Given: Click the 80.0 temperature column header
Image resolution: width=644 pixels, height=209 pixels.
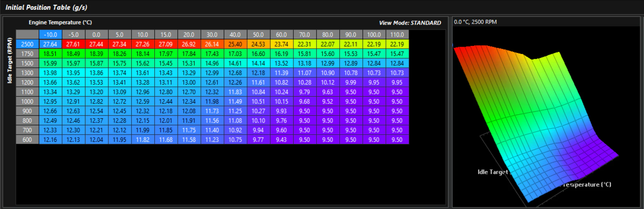Looking at the screenshot, I should (328, 35).
